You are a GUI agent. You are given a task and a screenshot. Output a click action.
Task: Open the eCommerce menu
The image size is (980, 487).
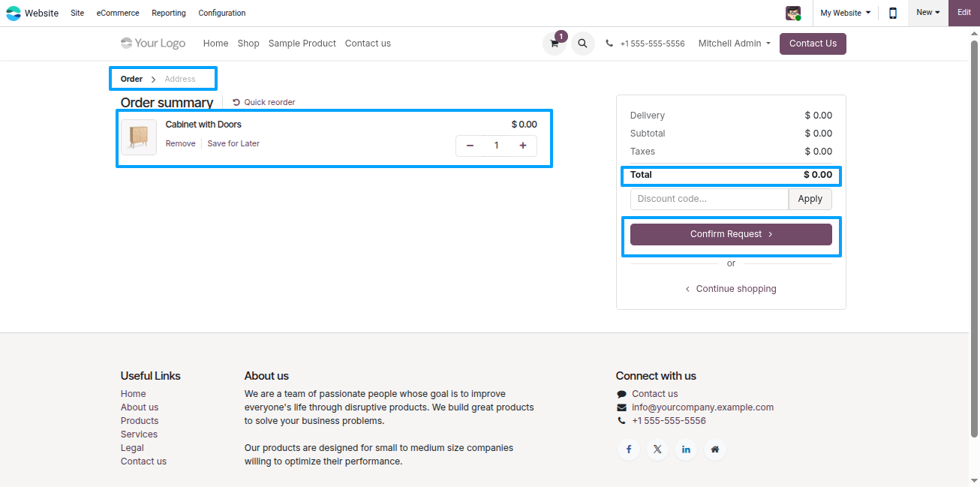(118, 13)
